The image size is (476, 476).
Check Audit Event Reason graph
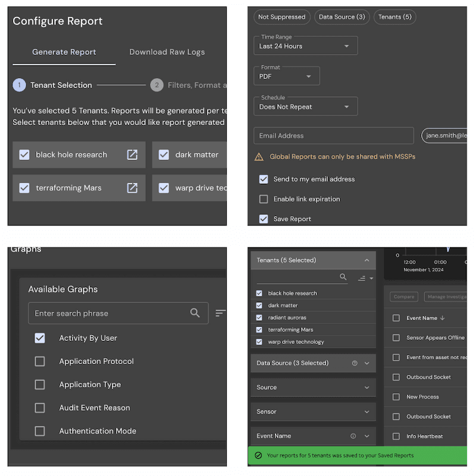[x=40, y=408]
